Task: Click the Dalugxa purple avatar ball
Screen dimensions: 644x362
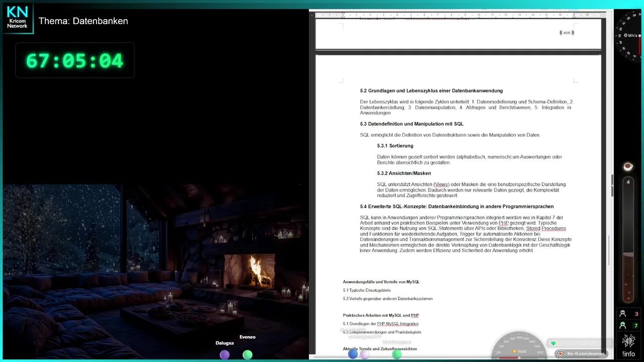Action: point(224,355)
